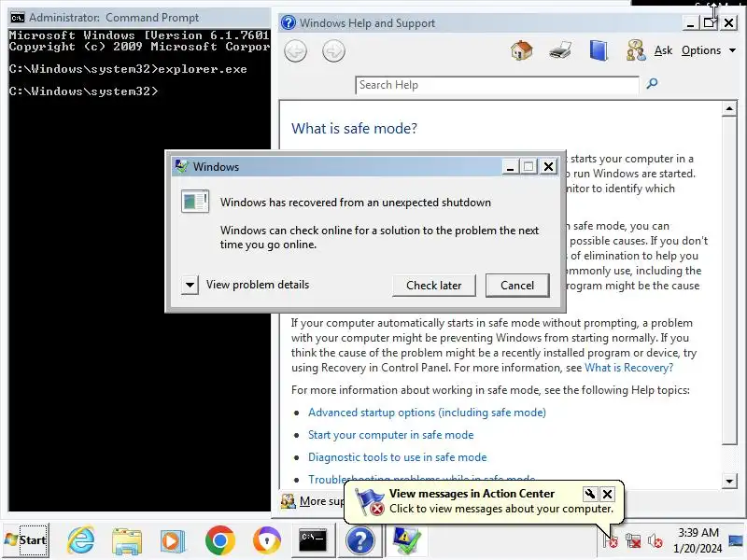Click the Windows dialog title bar flag icon
Image resolution: width=747 pixels, height=560 pixels.
(181, 166)
